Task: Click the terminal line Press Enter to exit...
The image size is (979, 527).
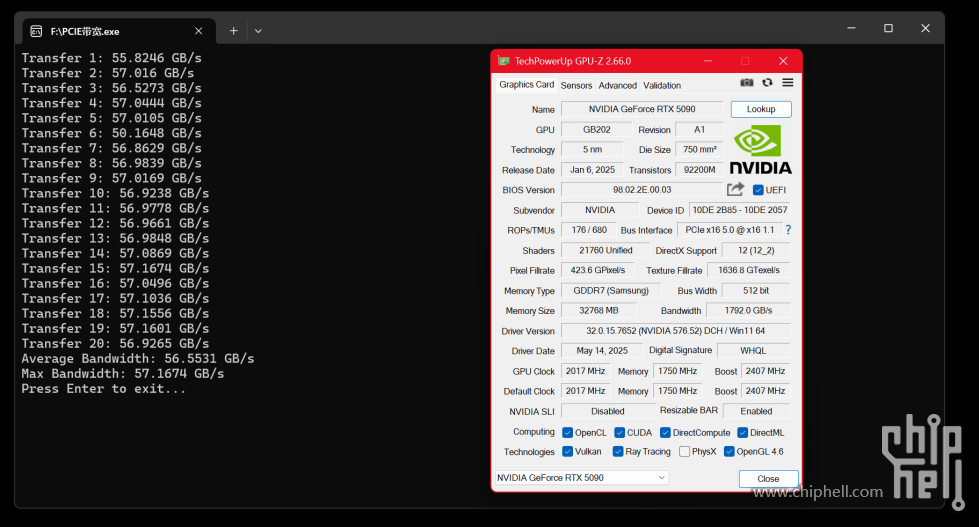Action: tap(104, 389)
